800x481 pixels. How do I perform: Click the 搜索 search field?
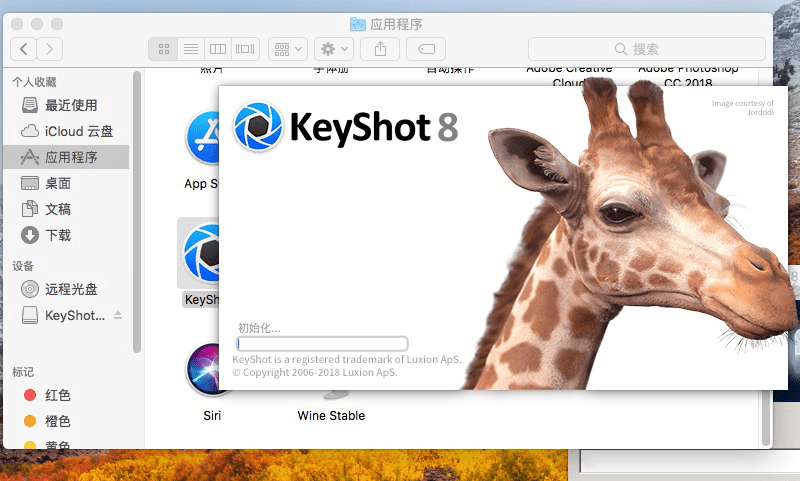pyautogui.click(x=646, y=49)
